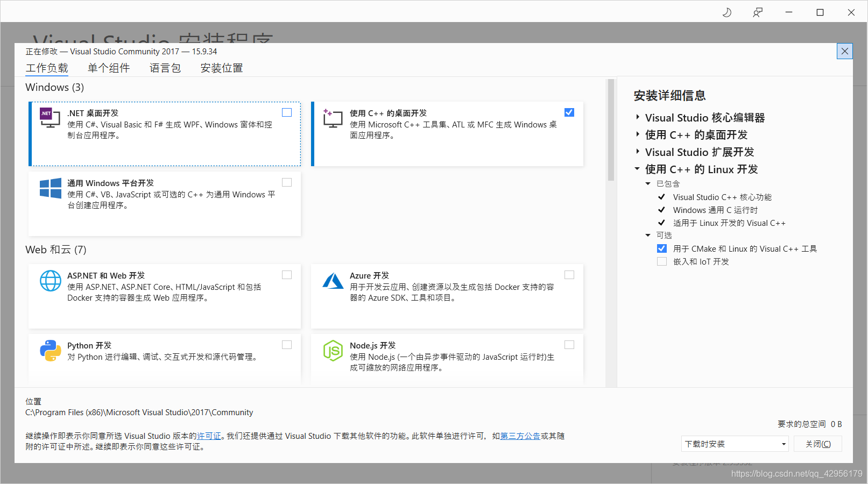Open the 第三方公告 link

coord(520,436)
